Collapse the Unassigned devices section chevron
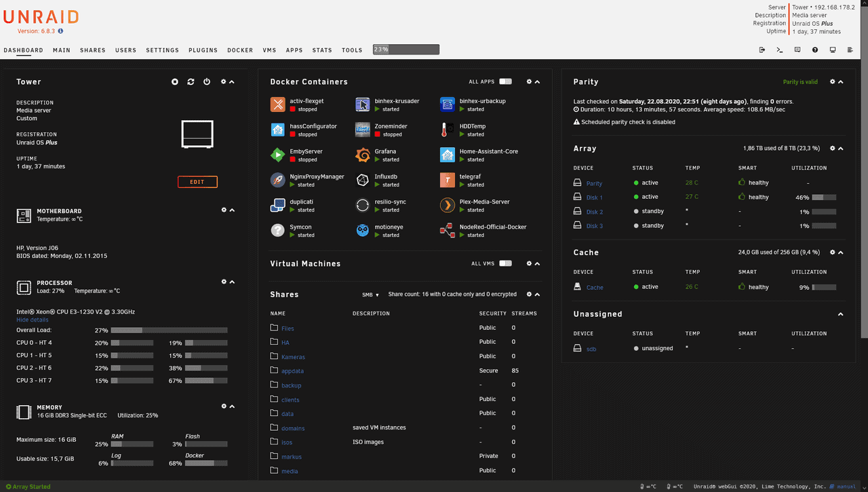Viewport: 868px width, 492px height. [x=840, y=314]
